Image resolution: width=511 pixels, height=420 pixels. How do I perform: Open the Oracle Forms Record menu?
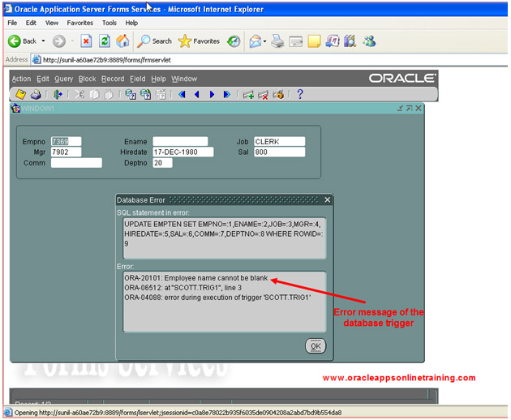click(x=113, y=79)
